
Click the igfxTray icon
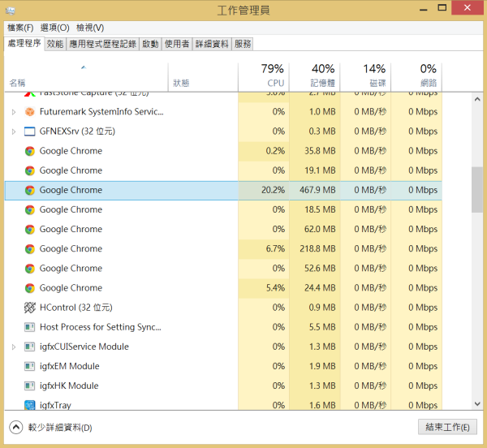tap(29, 405)
